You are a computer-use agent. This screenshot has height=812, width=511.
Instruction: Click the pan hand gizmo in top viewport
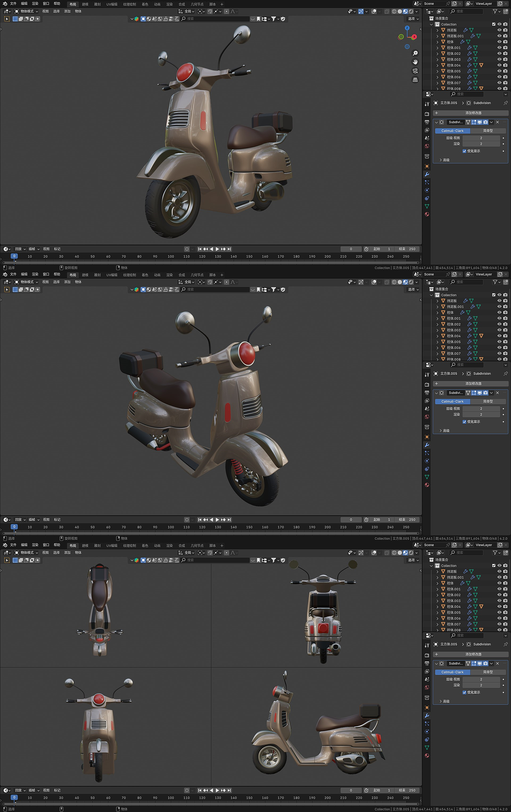tap(415, 62)
